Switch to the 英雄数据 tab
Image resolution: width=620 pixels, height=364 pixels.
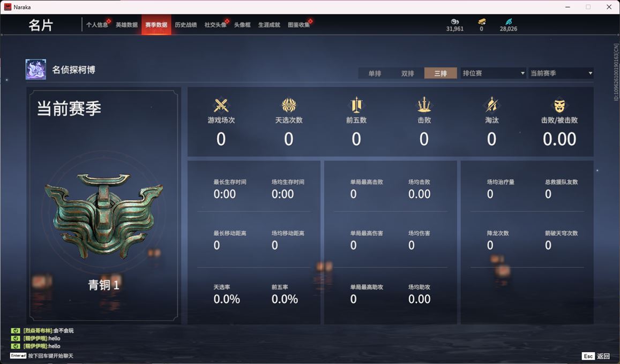click(x=126, y=25)
